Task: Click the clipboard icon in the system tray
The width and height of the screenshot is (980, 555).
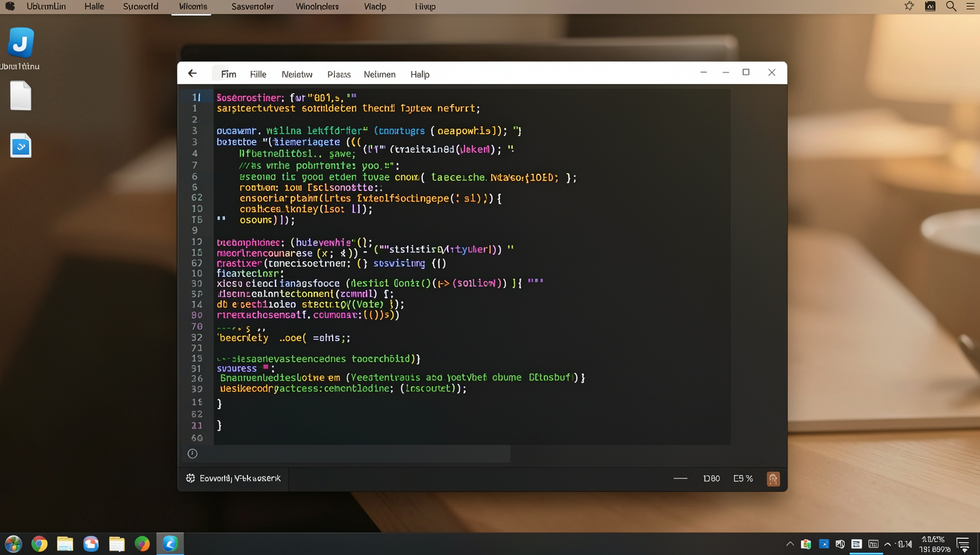Action: (x=806, y=544)
